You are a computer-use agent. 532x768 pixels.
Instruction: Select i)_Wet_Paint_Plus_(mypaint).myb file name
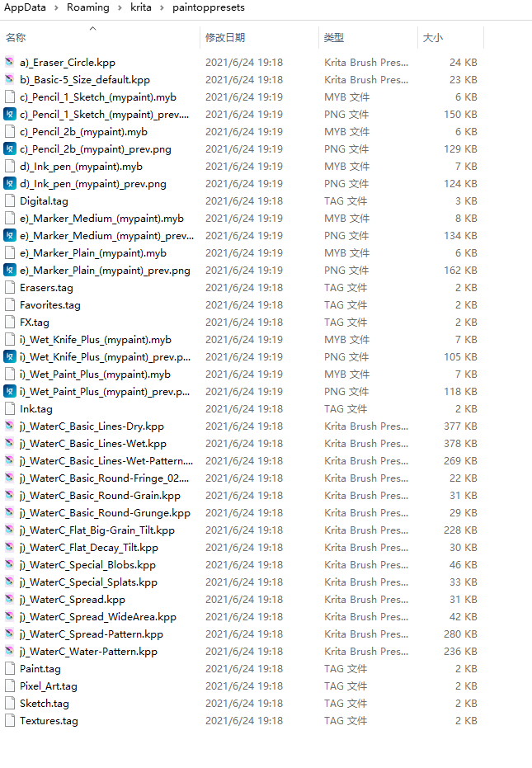click(x=95, y=375)
